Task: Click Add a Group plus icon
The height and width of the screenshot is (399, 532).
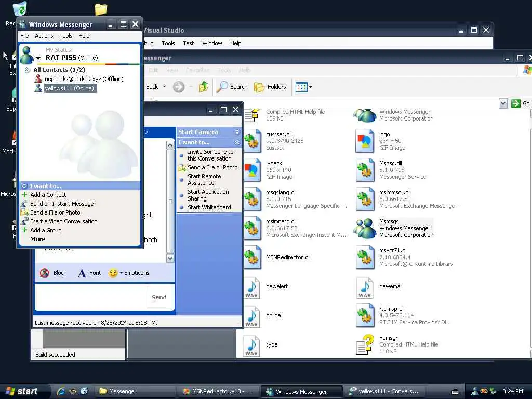Action: pos(24,230)
